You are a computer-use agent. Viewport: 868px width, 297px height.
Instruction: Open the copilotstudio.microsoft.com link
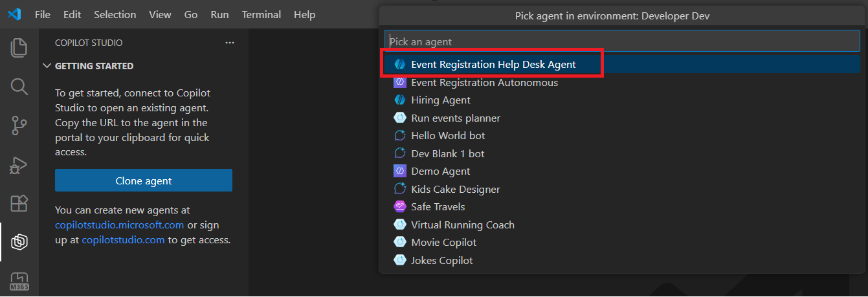pyautogui.click(x=120, y=225)
